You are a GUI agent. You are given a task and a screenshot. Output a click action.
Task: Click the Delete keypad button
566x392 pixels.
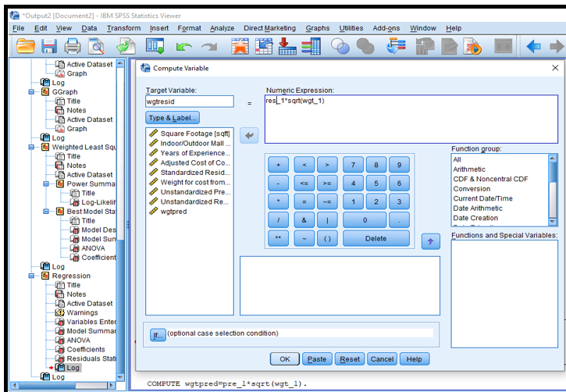click(x=376, y=239)
